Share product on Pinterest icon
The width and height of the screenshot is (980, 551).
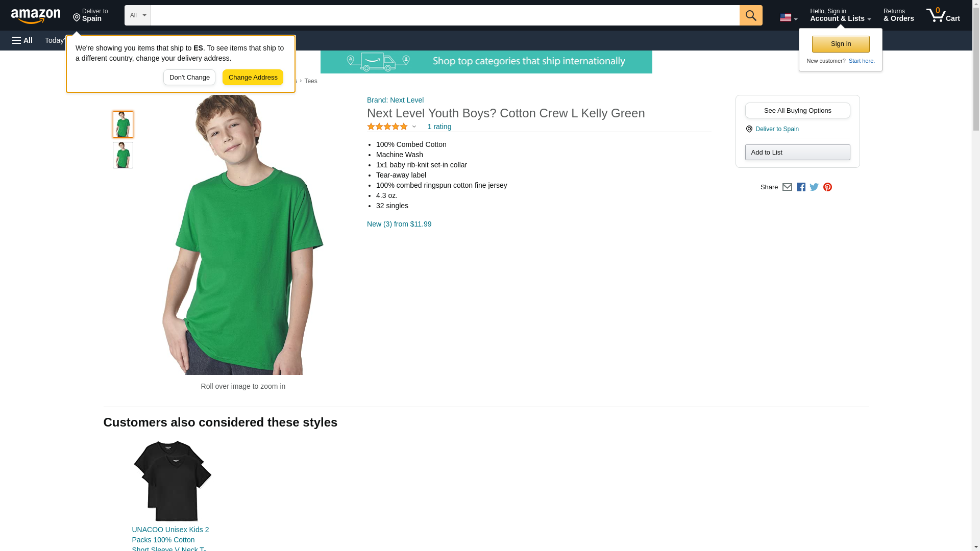827,187
